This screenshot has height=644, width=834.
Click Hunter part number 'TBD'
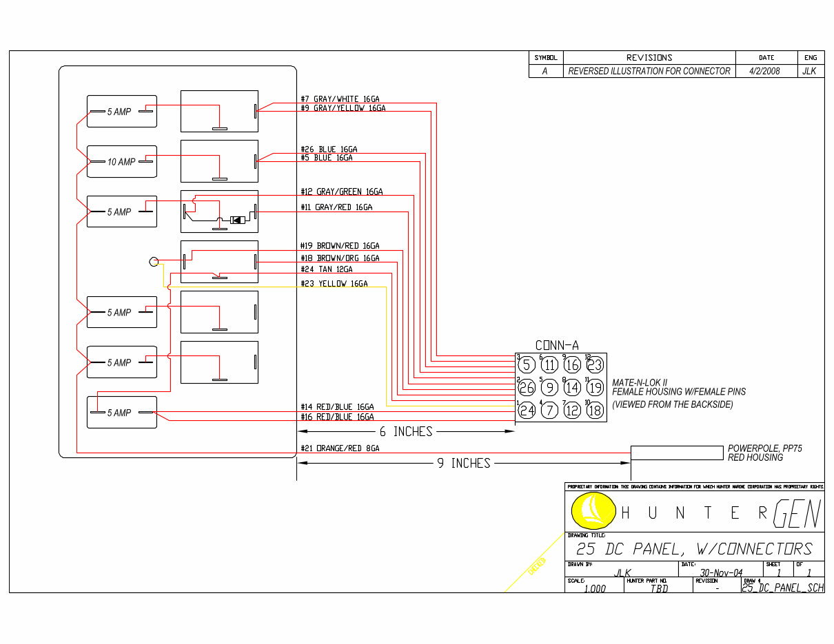point(659,589)
